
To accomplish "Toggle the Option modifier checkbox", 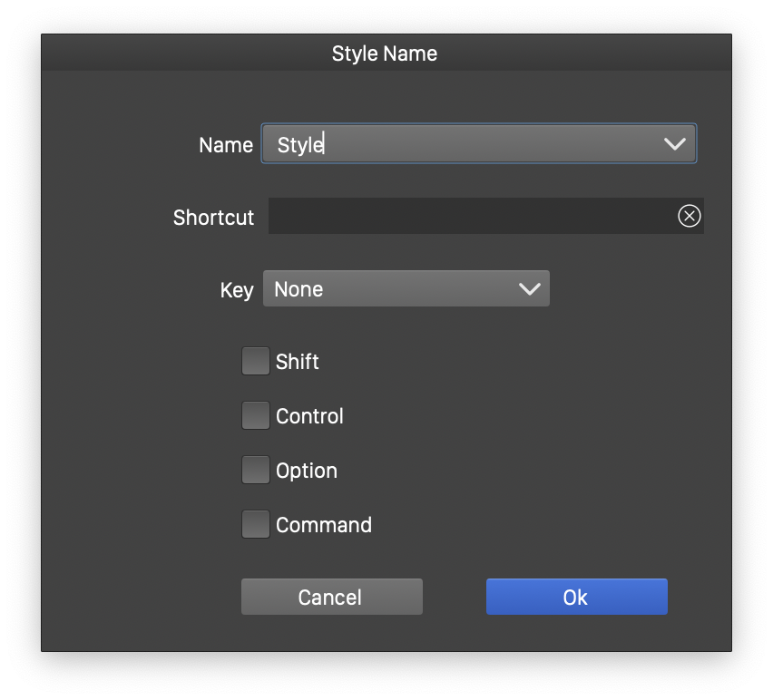I will pos(256,470).
